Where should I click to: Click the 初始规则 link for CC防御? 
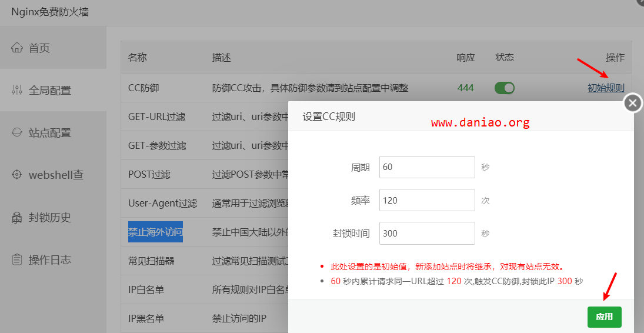606,88
